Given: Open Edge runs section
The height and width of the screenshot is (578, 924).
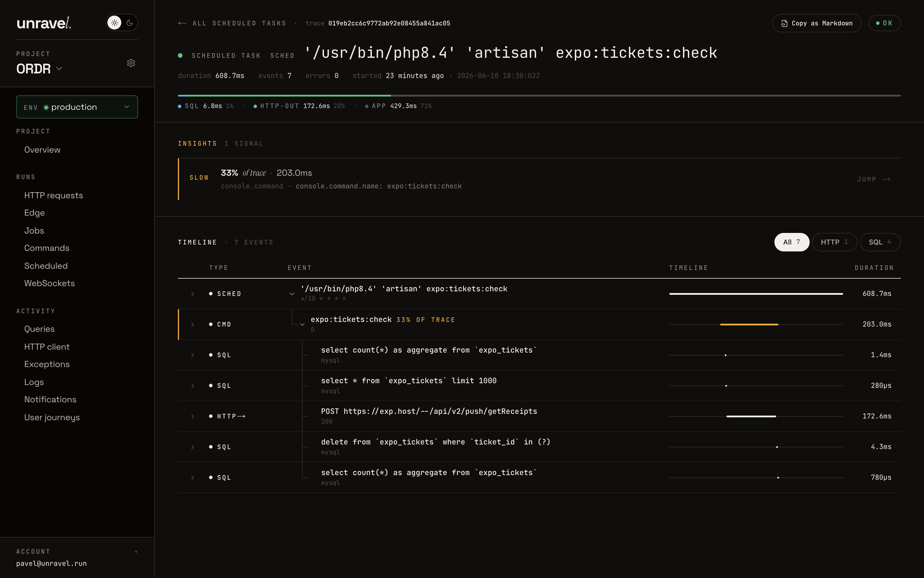Looking at the screenshot, I should click(x=34, y=213).
